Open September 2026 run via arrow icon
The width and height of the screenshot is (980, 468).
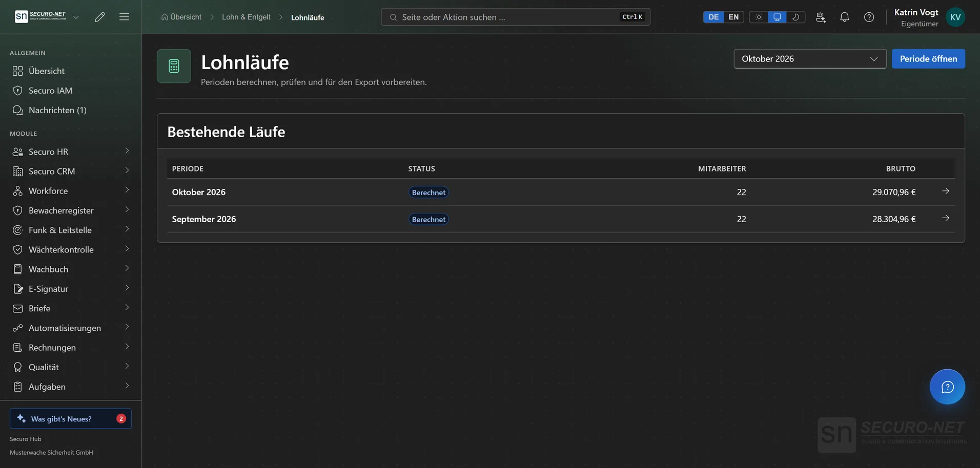pyautogui.click(x=946, y=218)
